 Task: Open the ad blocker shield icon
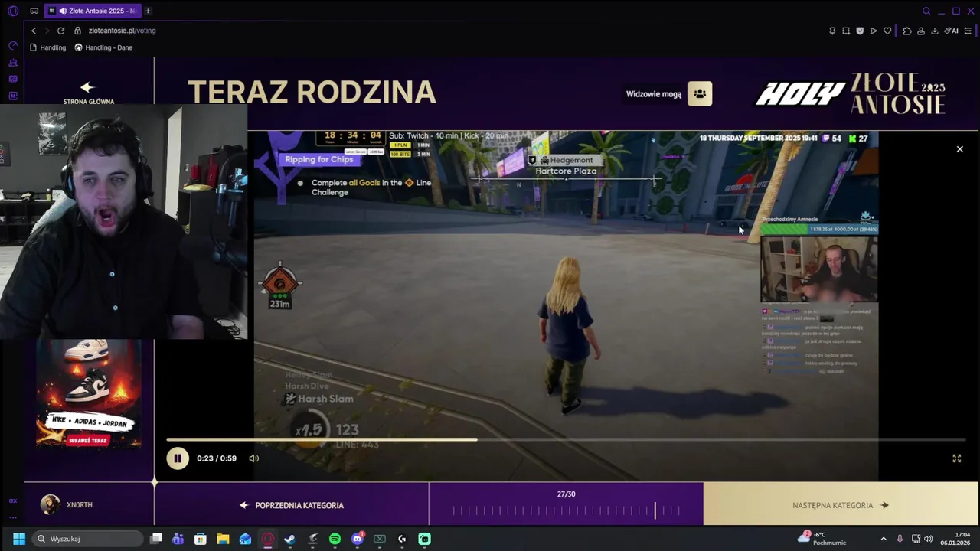[x=860, y=31]
